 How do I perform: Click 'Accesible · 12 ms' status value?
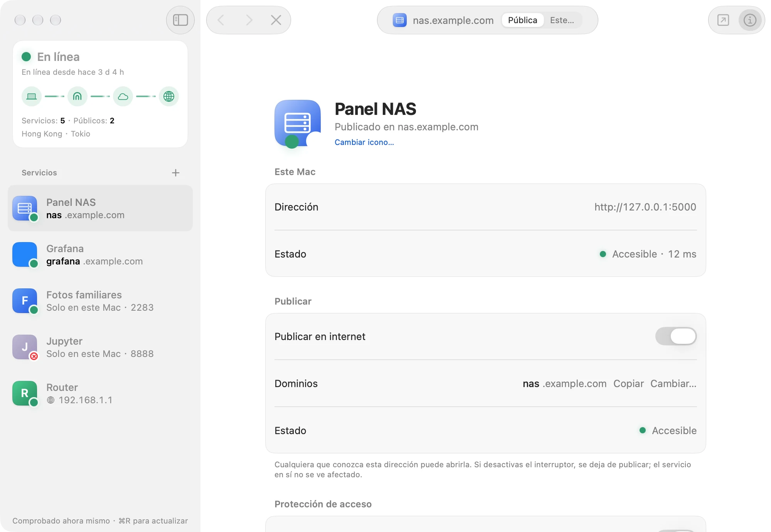[x=654, y=254]
